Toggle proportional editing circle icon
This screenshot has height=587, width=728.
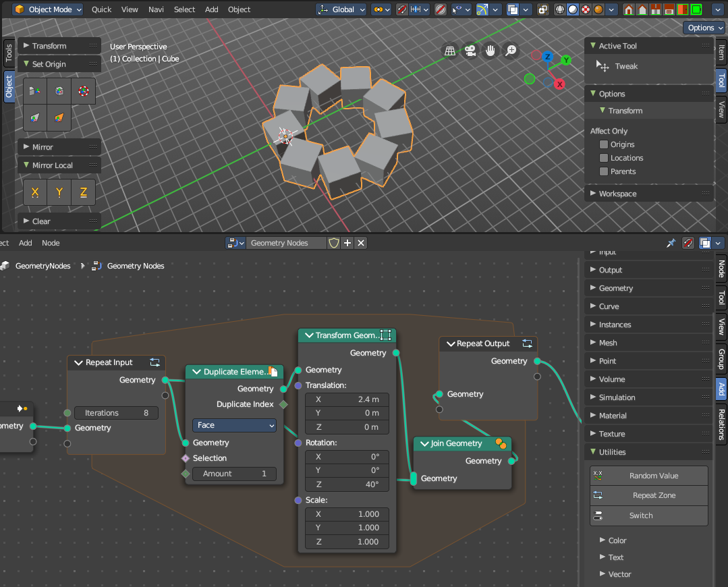[x=440, y=9]
